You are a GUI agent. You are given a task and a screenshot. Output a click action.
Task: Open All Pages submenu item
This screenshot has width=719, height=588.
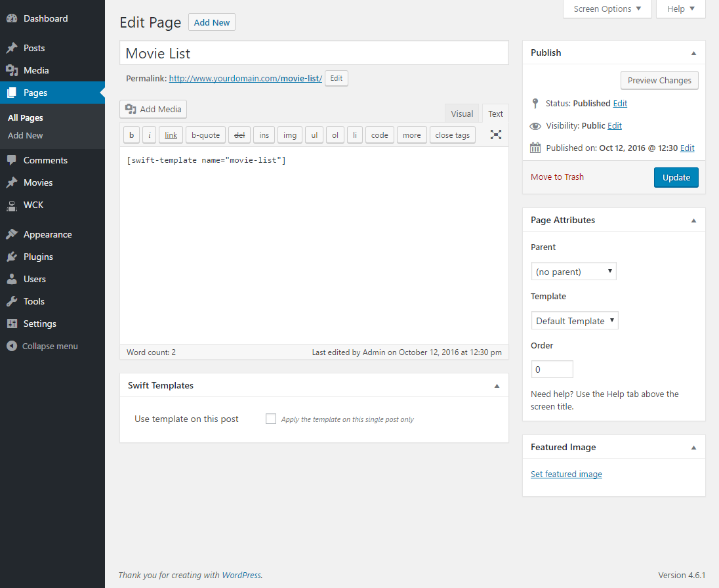26,118
